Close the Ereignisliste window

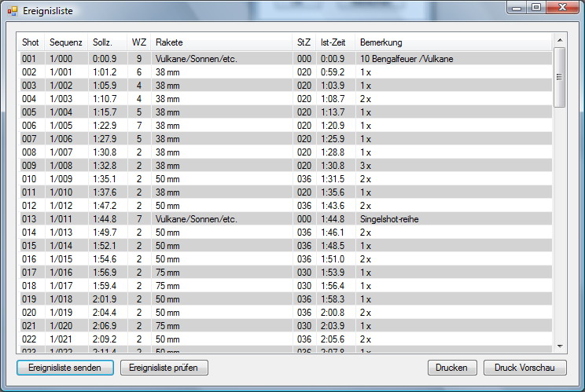[x=561, y=7]
